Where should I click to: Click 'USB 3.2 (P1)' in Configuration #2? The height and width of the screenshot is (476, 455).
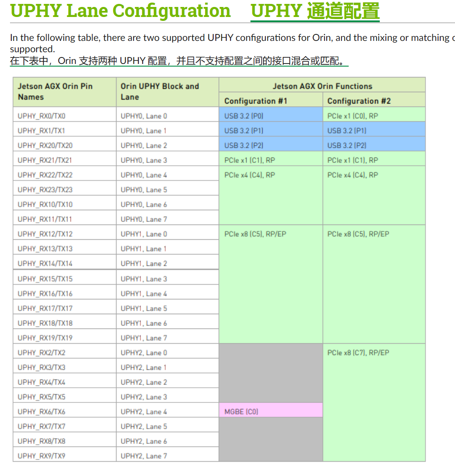pyautogui.click(x=374, y=129)
